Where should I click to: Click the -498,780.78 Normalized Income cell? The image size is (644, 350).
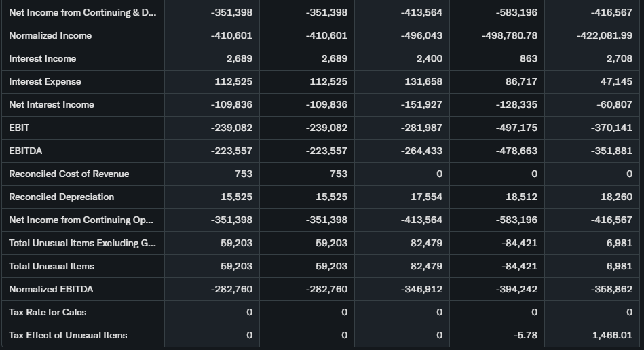[509, 35]
